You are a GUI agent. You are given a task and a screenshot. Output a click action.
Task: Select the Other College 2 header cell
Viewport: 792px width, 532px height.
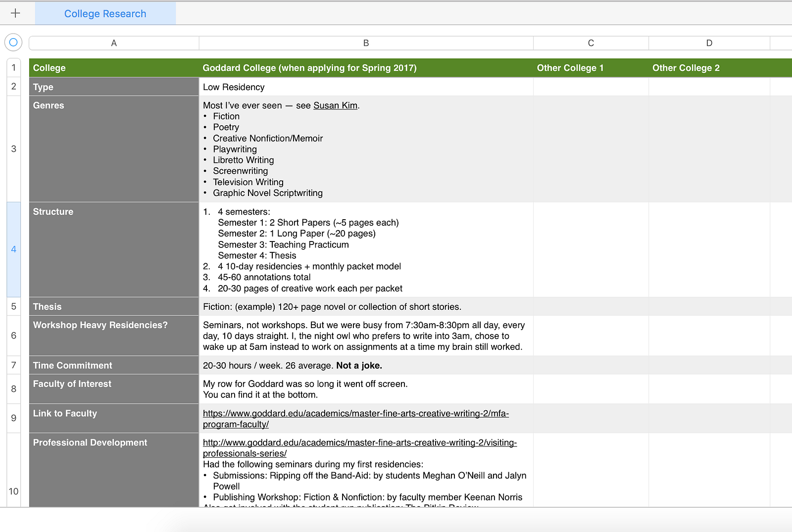pos(709,68)
